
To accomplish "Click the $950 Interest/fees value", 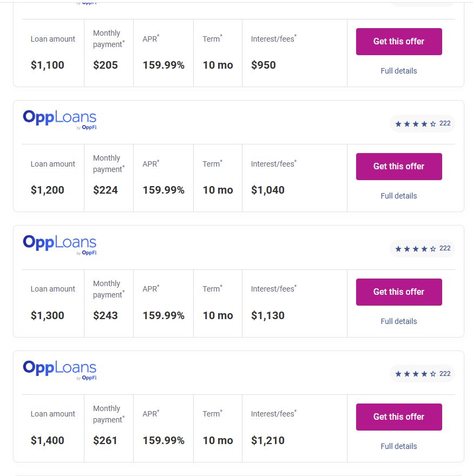I will (x=264, y=65).
